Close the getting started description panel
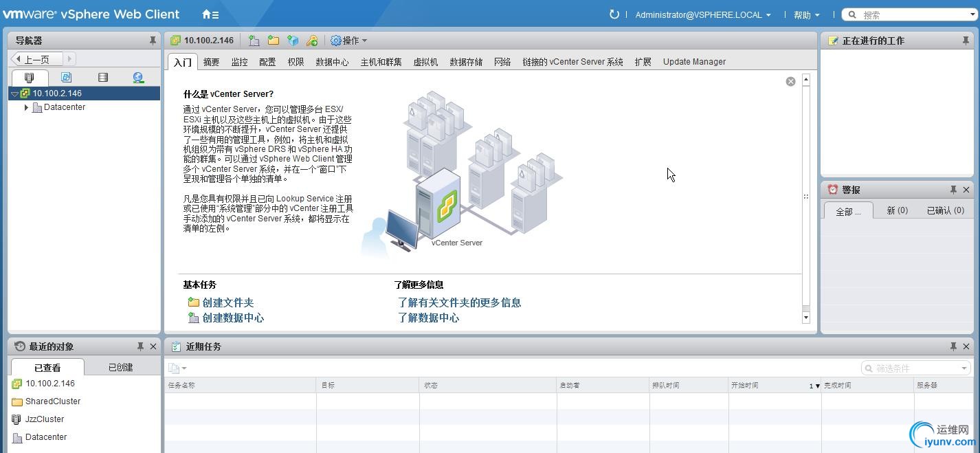 790,81
